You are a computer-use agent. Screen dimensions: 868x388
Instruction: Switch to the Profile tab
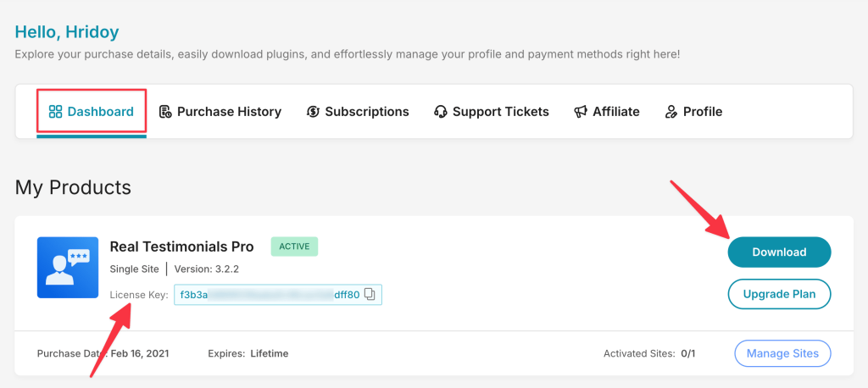(693, 112)
